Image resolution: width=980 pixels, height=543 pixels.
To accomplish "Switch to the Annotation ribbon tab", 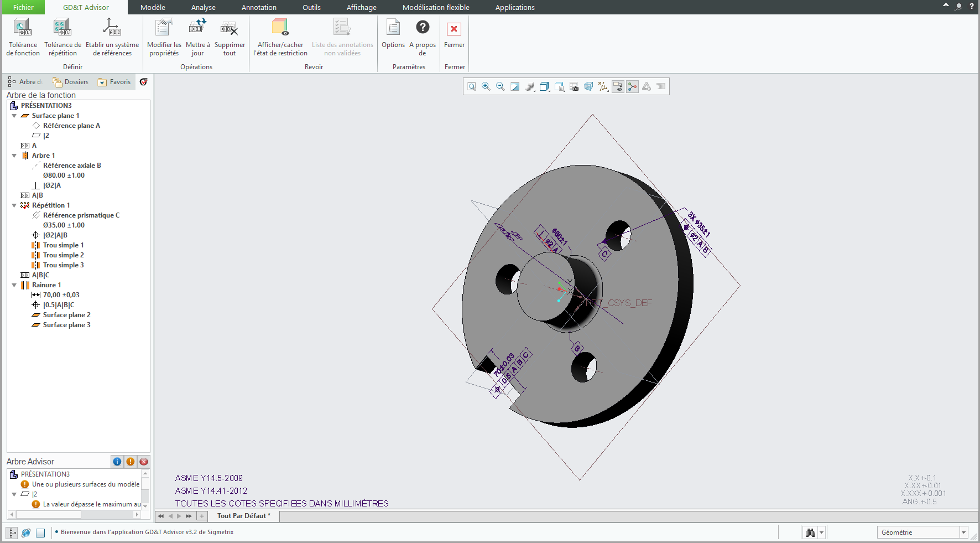I will 259,7.
